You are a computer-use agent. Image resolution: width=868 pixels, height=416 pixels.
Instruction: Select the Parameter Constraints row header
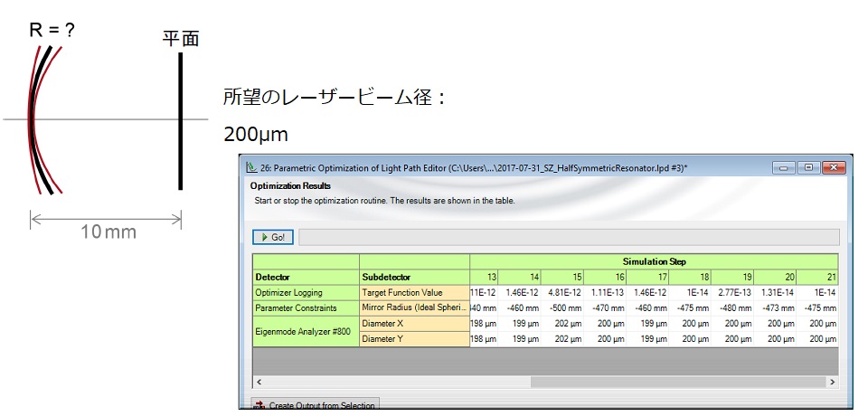coord(305,307)
